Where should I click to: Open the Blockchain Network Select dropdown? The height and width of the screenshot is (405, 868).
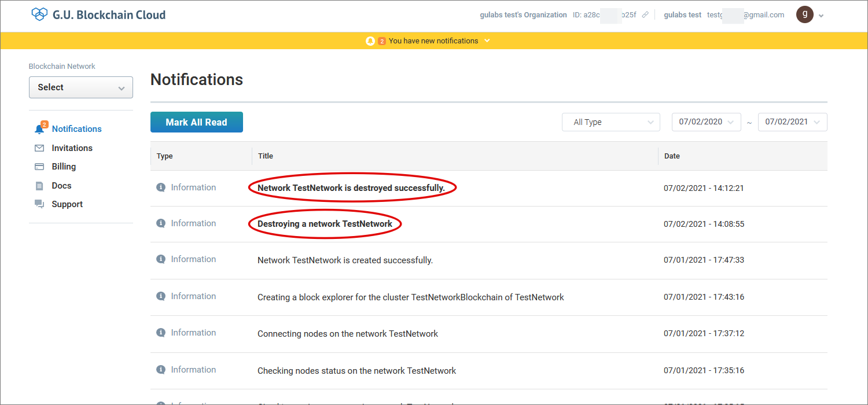(x=81, y=87)
